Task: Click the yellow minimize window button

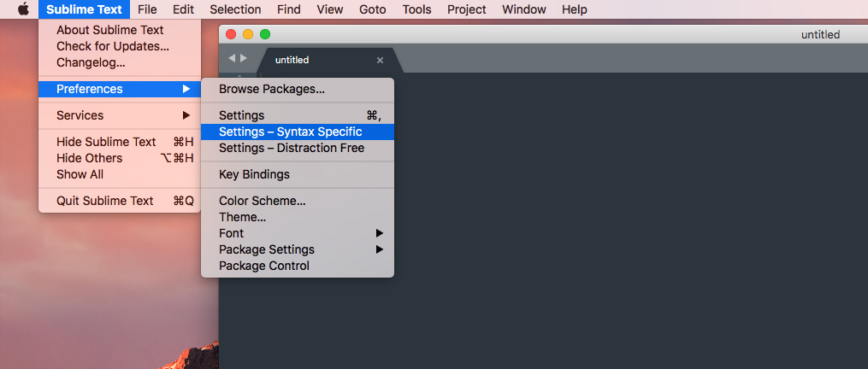Action: tap(248, 34)
